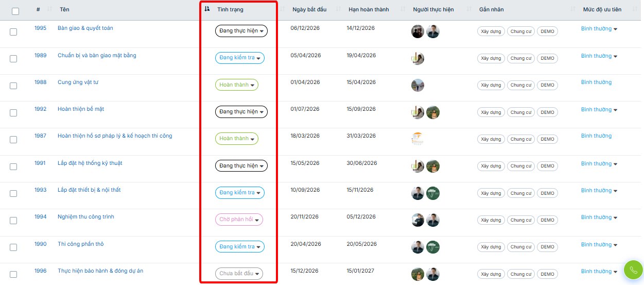This screenshot has width=644, height=285.
Task: Expand Chờ phản hồi status dropdown
Action: tap(239, 220)
